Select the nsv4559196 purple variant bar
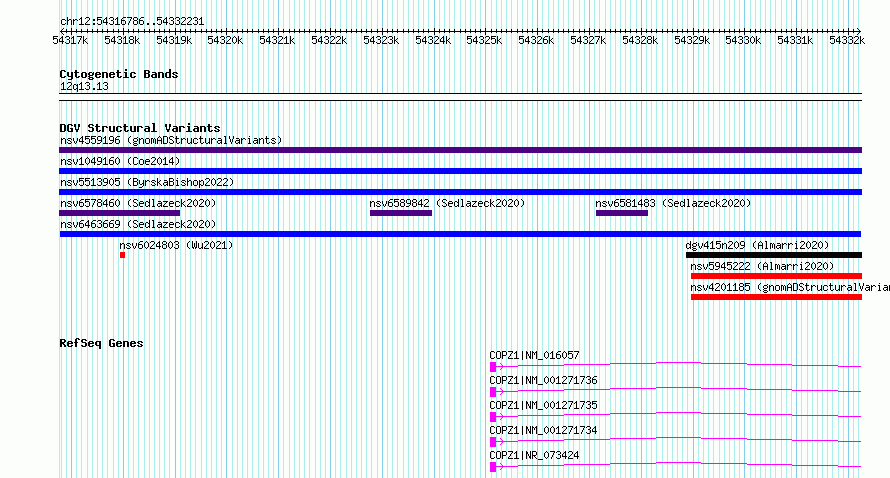 [x=460, y=150]
